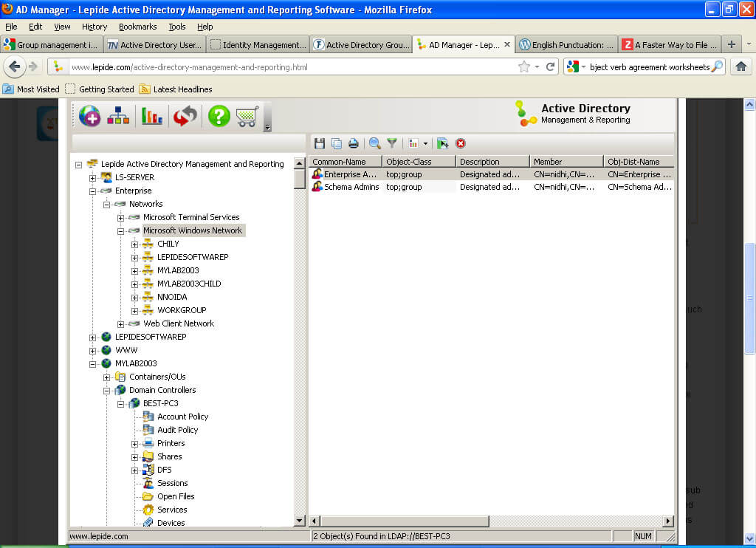This screenshot has width=756, height=548.
Task: Collapse the Networks tree node
Action: click(106, 205)
